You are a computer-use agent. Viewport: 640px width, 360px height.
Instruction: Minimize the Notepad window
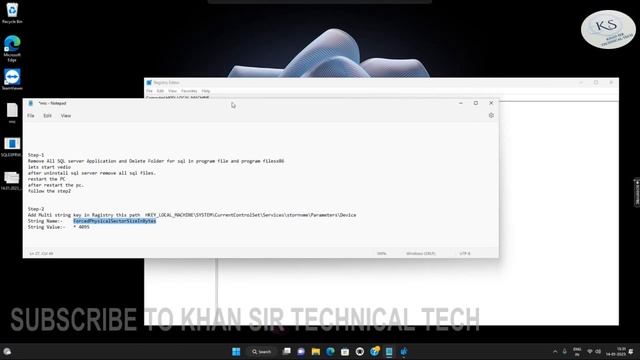click(461, 103)
